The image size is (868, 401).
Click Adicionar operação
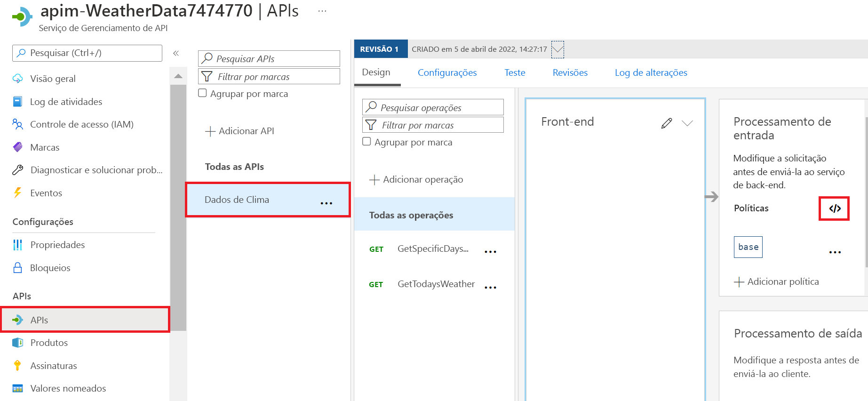(416, 179)
